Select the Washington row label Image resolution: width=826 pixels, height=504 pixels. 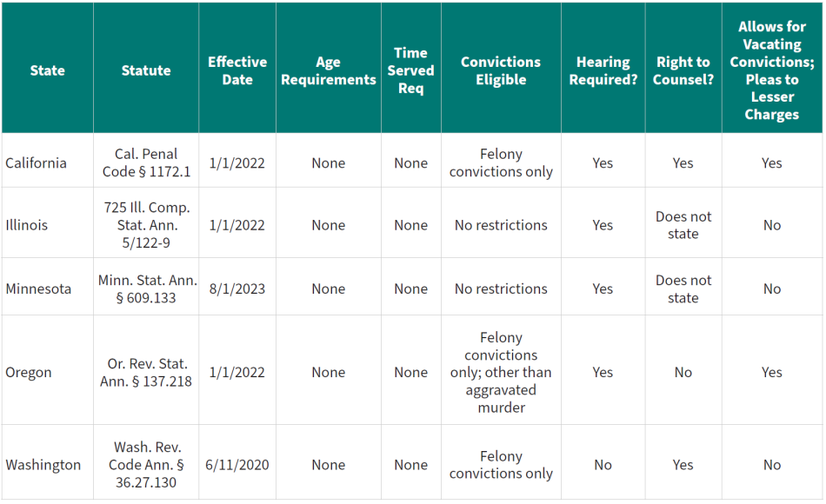(43, 465)
